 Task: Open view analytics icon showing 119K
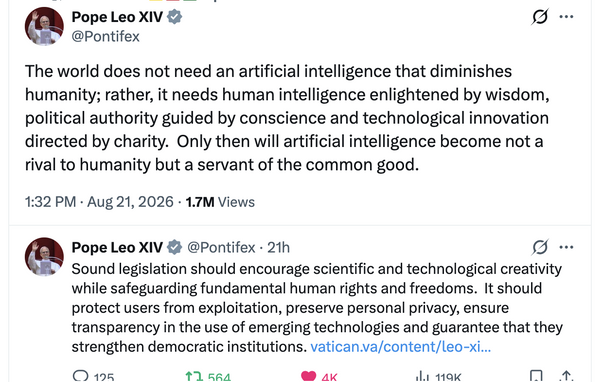pos(422,376)
